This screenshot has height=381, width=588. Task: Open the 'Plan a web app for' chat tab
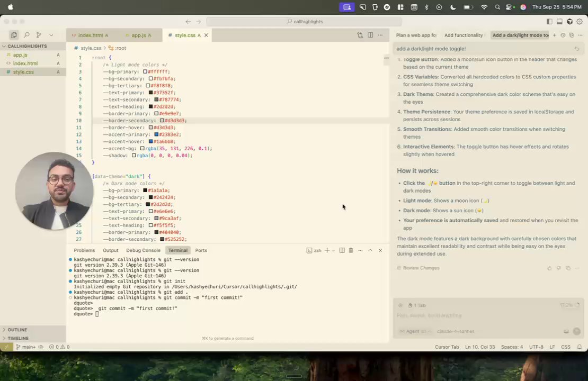416,35
